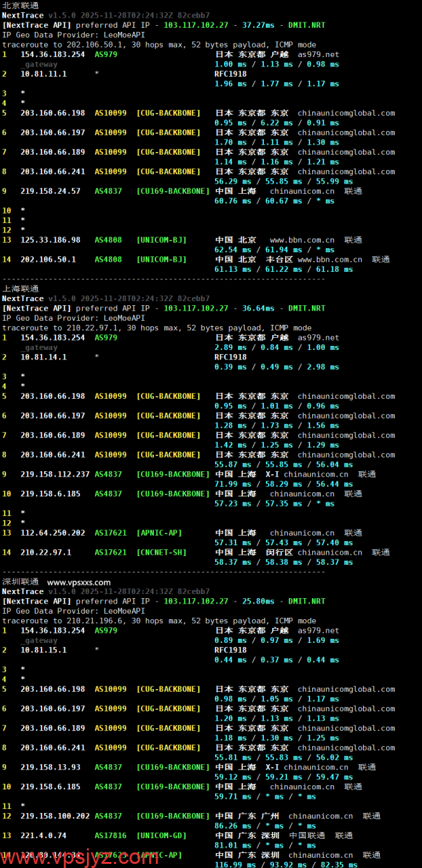Viewport: 422px width, 868px height.
Task: Select hop IP 219.158.112.237
Action: tap(55, 474)
